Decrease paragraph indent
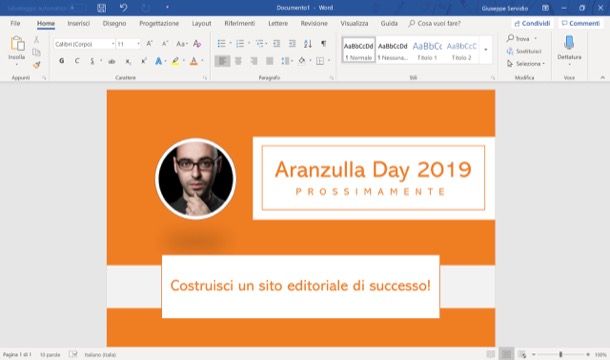The height and width of the screenshot is (360, 610). (x=277, y=44)
